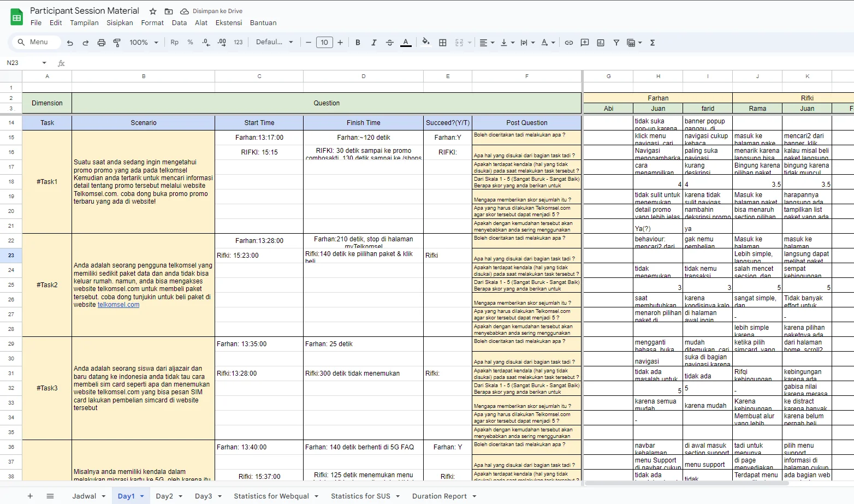Open the text color picker
Viewport: 854px width, 504px height.
tap(406, 43)
